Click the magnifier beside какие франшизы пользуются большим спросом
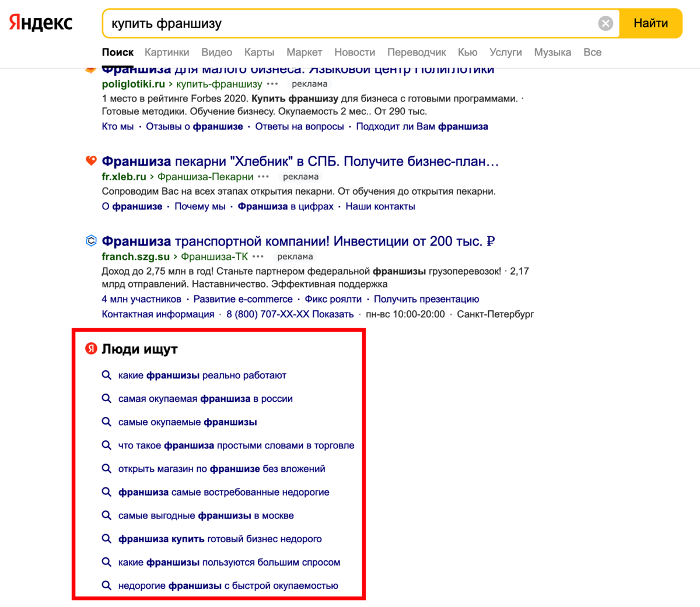This screenshot has width=700, height=607. coord(106,562)
